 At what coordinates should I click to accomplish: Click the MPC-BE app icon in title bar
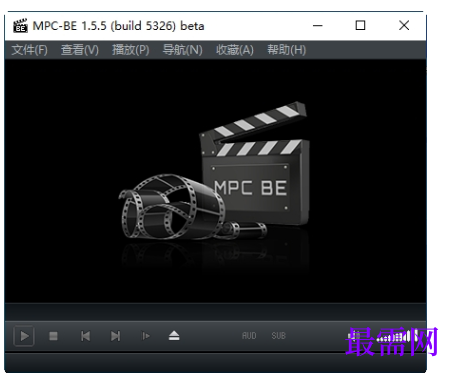(20, 26)
